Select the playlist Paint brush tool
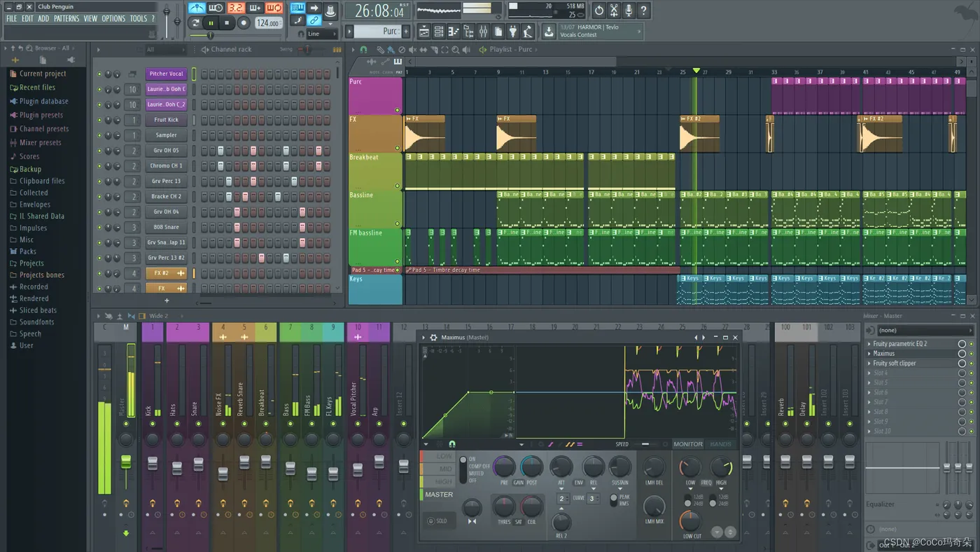 tap(391, 50)
